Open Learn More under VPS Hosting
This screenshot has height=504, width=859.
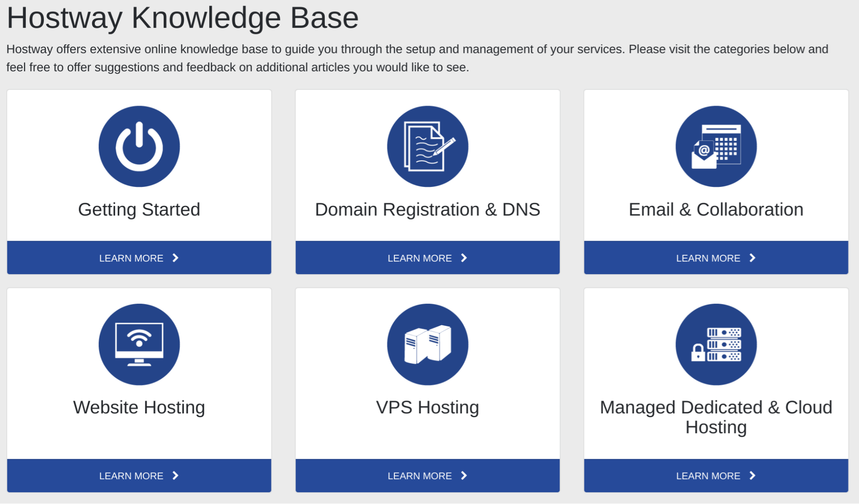tap(428, 476)
